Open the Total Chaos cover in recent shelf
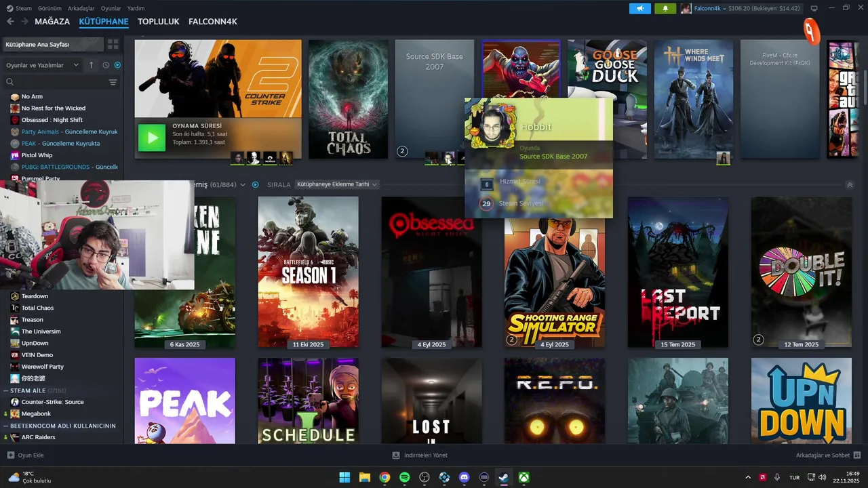This screenshot has width=868, height=488. tap(349, 99)
